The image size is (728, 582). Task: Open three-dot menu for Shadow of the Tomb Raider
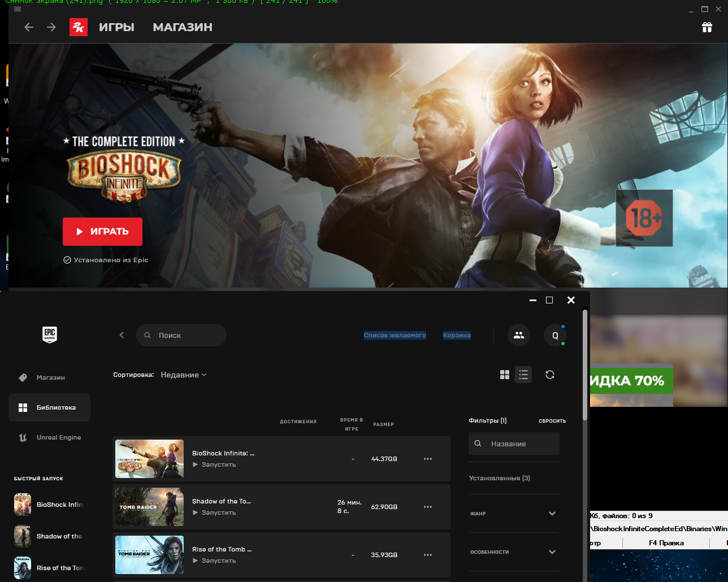pyautogui.click(x=428, y=507)
